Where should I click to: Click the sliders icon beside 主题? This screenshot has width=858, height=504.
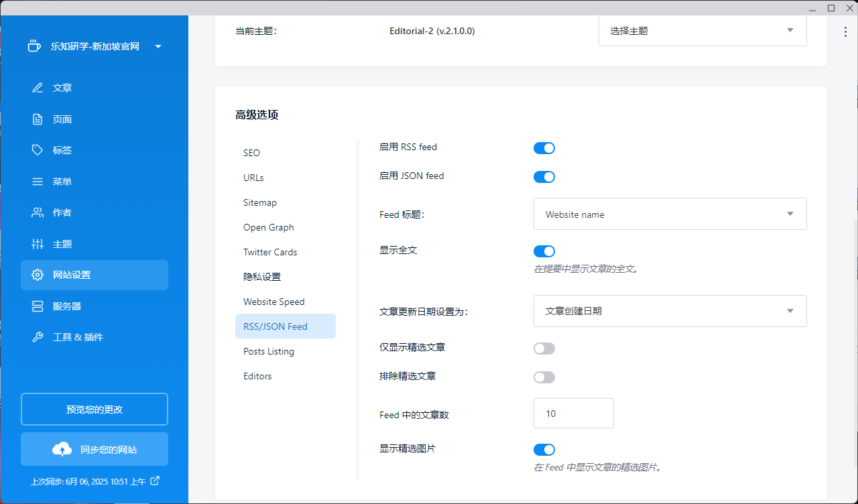[x=38, y=244]
